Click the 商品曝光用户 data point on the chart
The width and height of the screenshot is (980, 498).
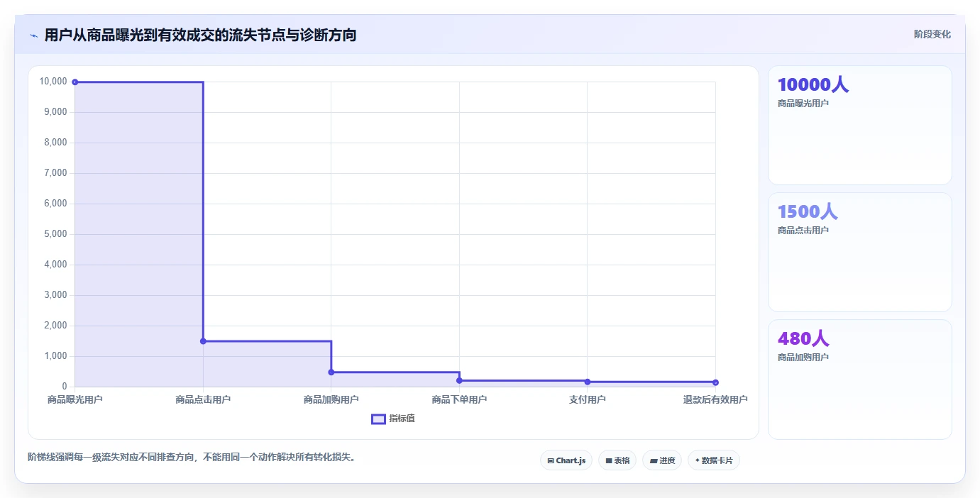point(75,82)
